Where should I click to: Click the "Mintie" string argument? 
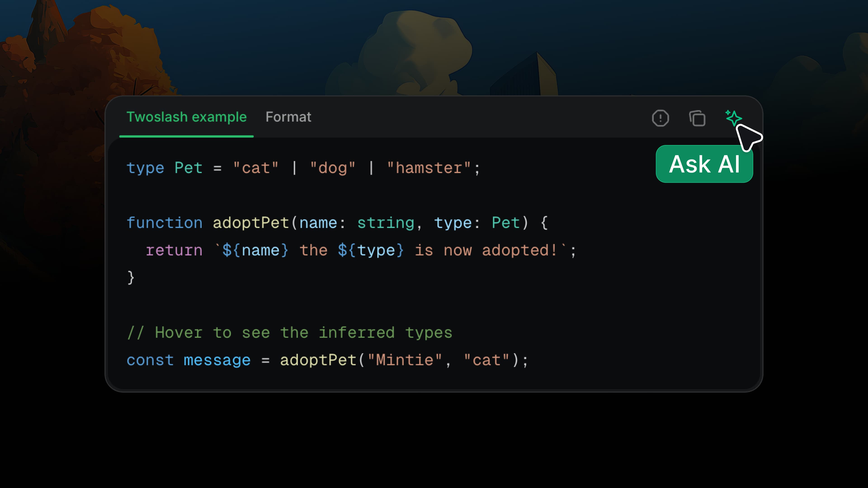coord(404,360)
